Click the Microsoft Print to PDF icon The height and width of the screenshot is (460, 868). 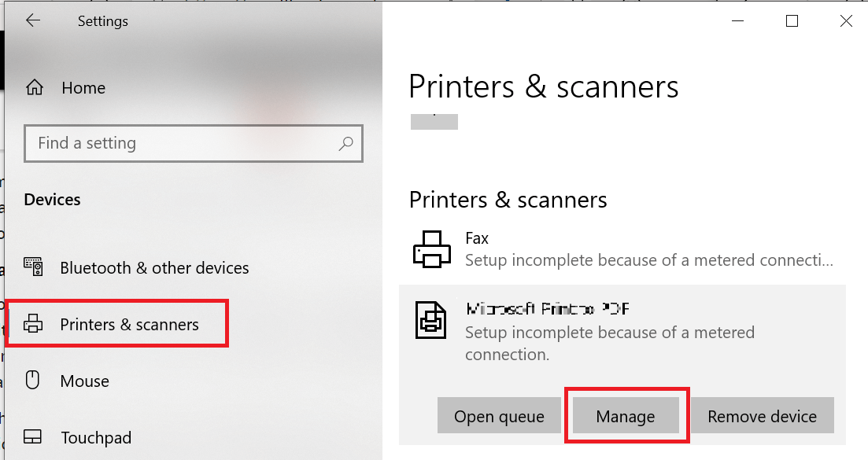click(x=431, y=320)
